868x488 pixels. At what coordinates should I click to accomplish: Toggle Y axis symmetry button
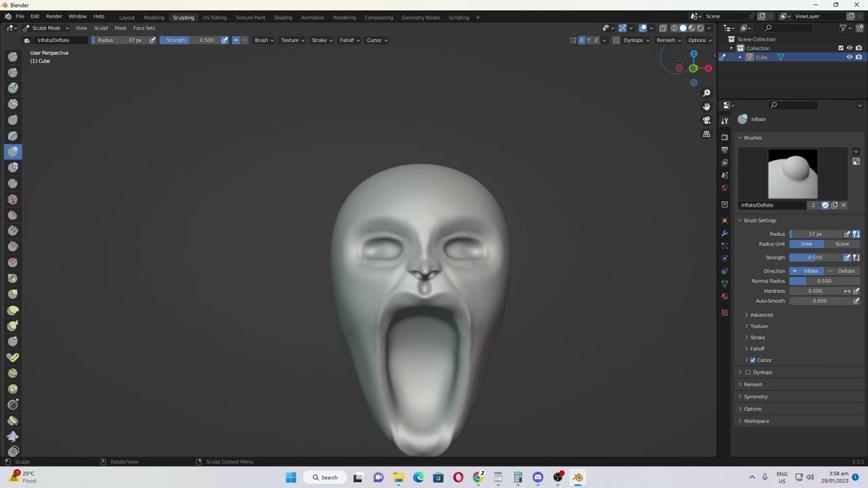click(x=589, y=40)
